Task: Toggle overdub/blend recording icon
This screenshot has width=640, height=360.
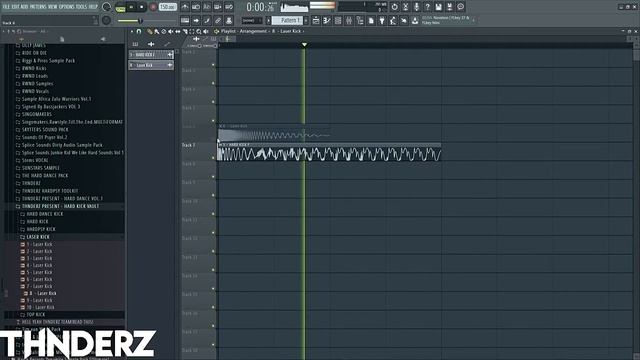Action: coord(218,7)
